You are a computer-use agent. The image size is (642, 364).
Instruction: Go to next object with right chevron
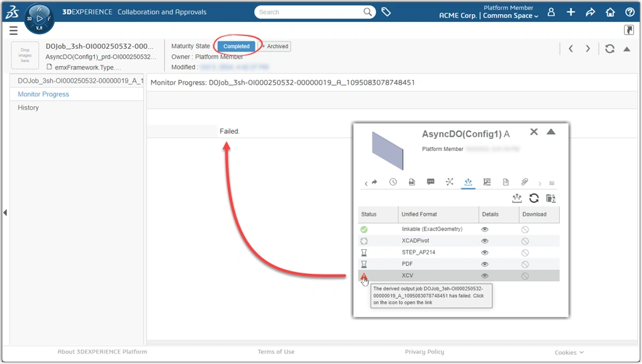click(x=588, y=49)
